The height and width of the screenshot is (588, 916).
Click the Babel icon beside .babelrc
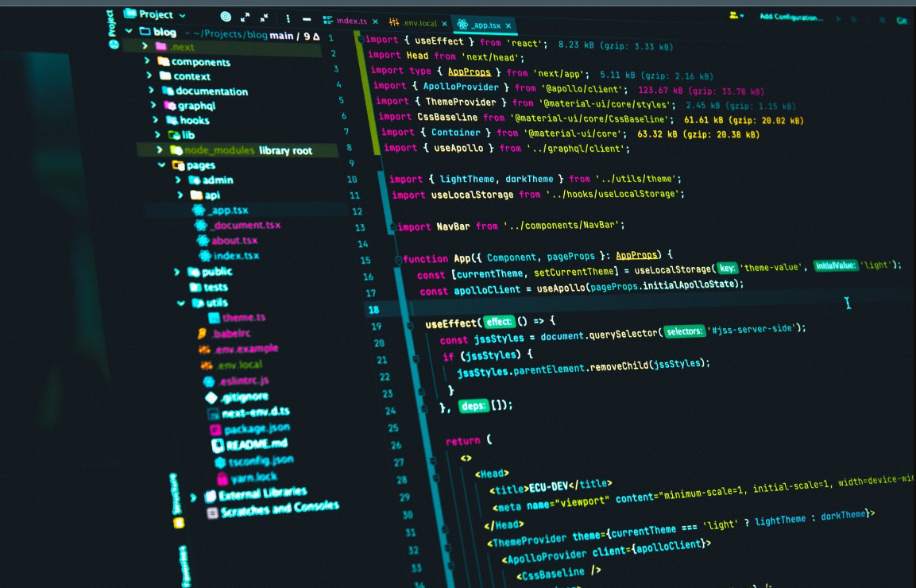click(202, 333)
